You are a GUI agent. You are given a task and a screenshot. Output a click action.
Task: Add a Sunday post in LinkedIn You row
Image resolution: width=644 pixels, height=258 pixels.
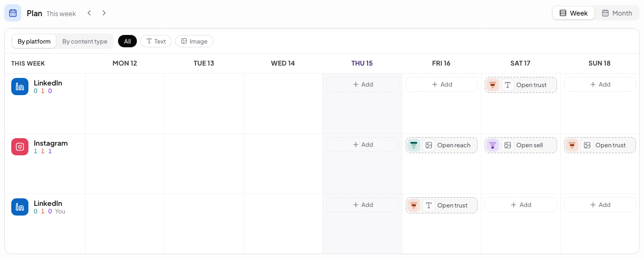coord(600,205)
